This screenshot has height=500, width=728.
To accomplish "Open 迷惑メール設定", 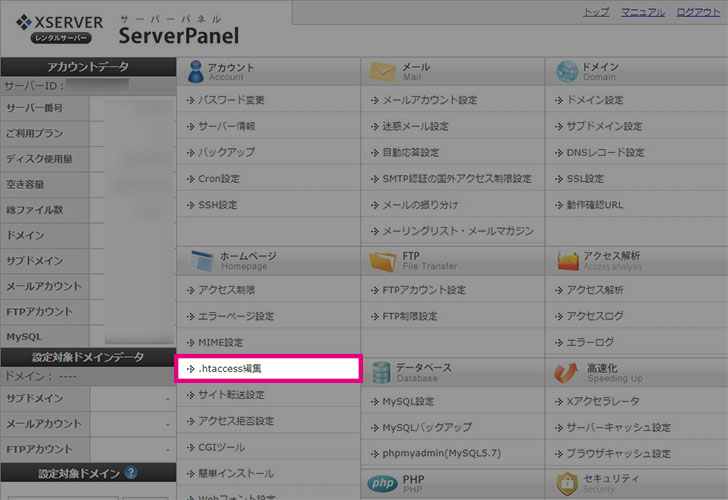I will [415, 126].
